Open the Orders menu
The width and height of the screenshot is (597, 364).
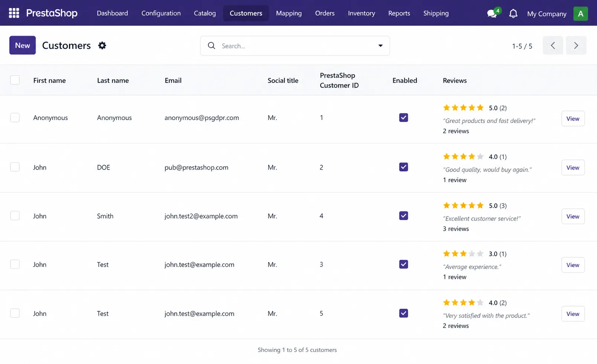point(325,13)
